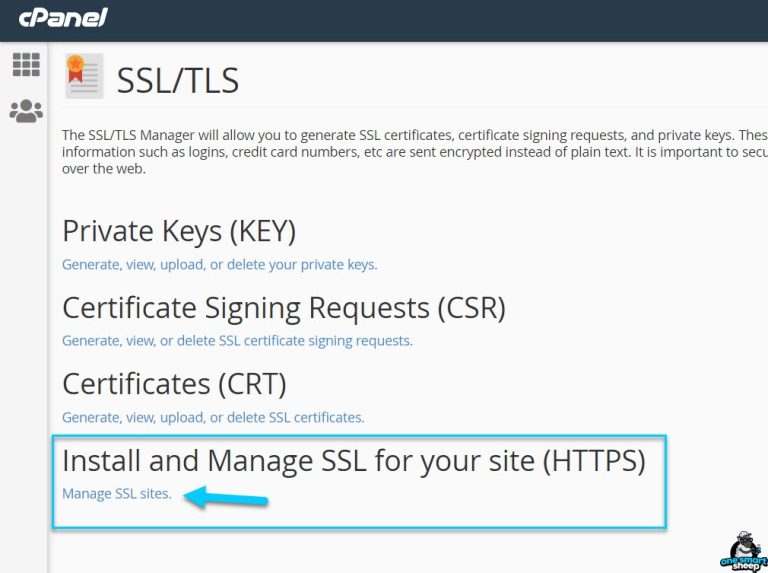Click empty area of the left sidebar

pyautogui.click(x=24, y=350)
